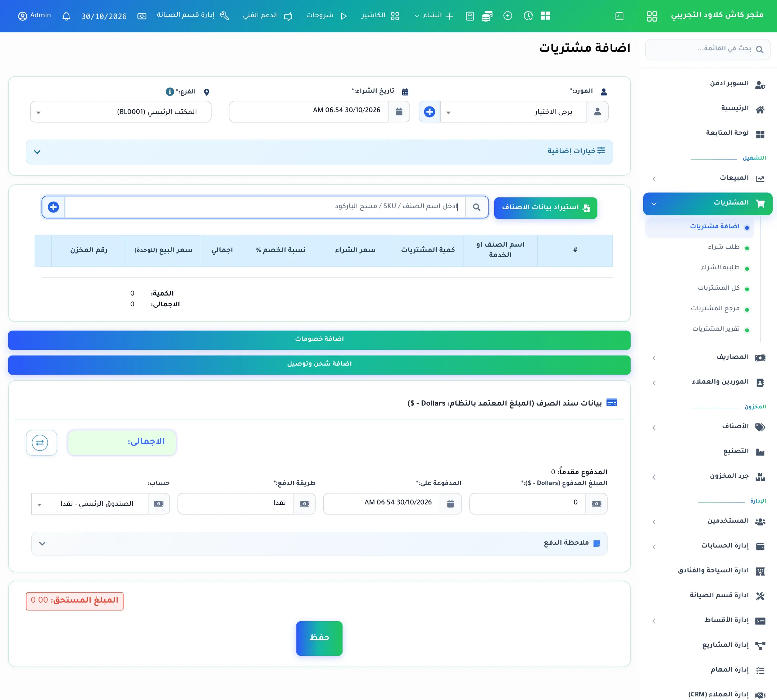Viewport: 777px width, 700px height.
Task: Open the supplier dropdown
Action: coord(513,112)
